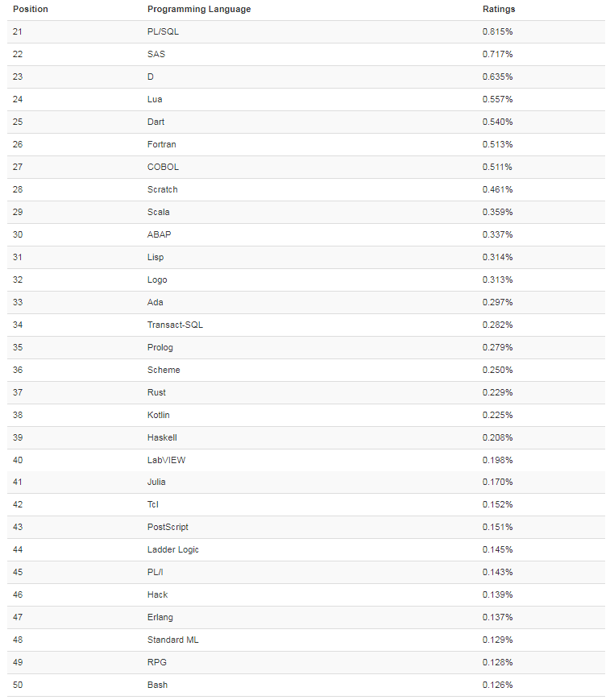Screen dimensions: 610x700
Task: Click position number 40 cell
Action: pos(18,460)
